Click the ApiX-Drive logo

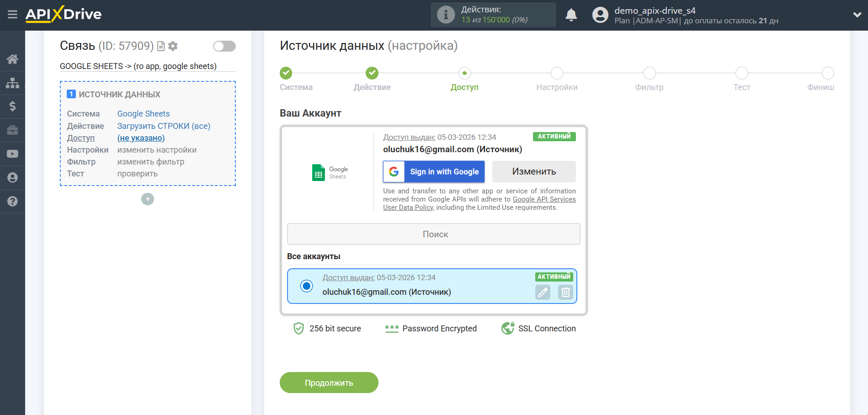point(64,14)
